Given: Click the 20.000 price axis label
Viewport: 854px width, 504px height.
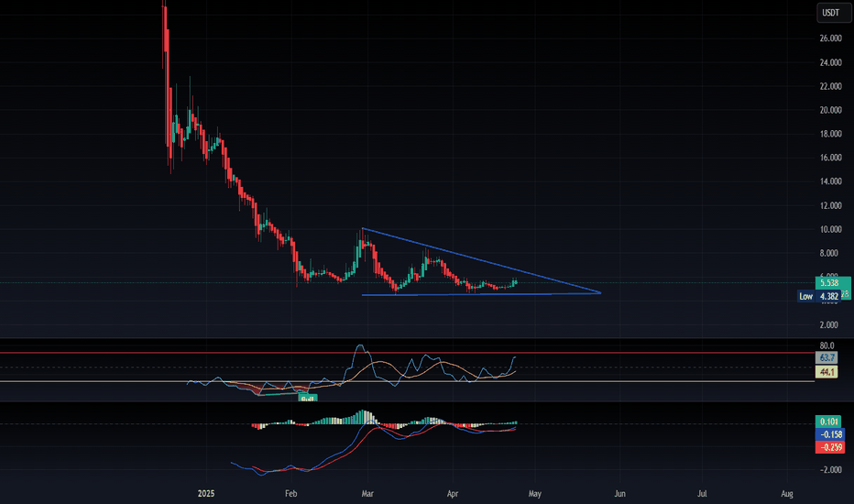Looking at the screenshot, I should [830, 110].
